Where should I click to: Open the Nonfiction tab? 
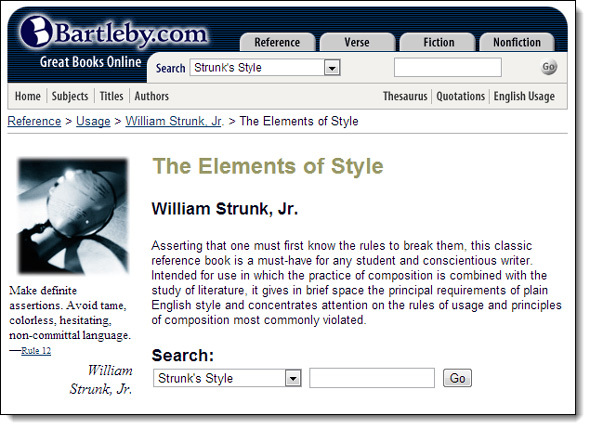(x=517, y=42)
